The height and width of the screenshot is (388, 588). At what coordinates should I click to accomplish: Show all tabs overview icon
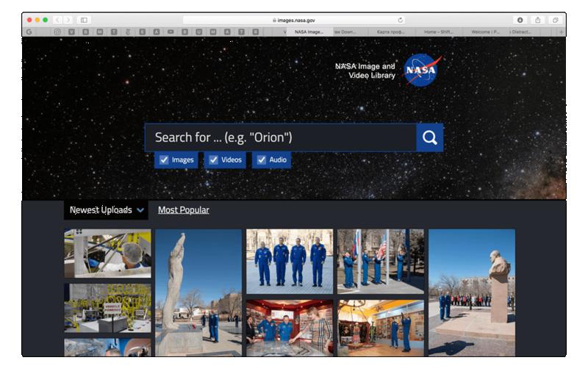pyautogui.click(x=556, y=20)
